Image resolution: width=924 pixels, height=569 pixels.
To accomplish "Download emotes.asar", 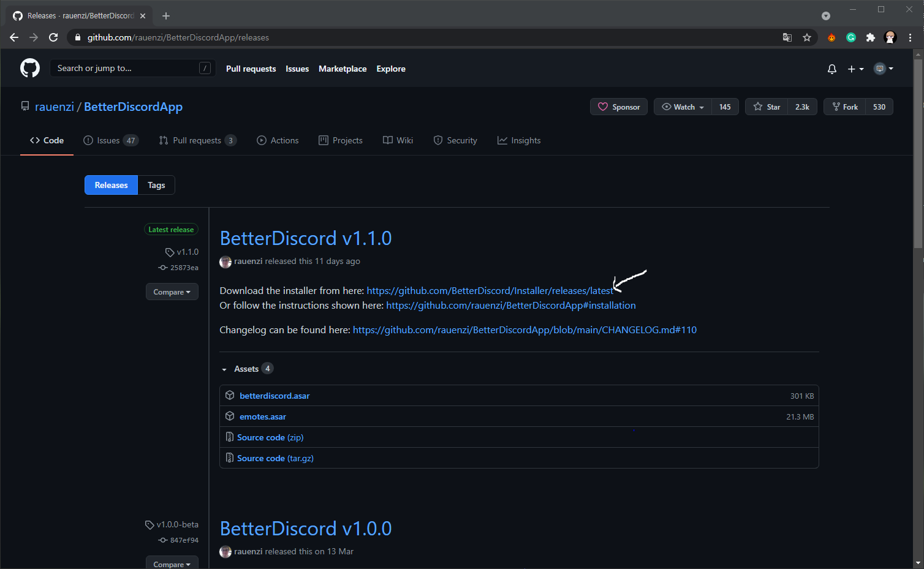I will [x=263, y=416].
